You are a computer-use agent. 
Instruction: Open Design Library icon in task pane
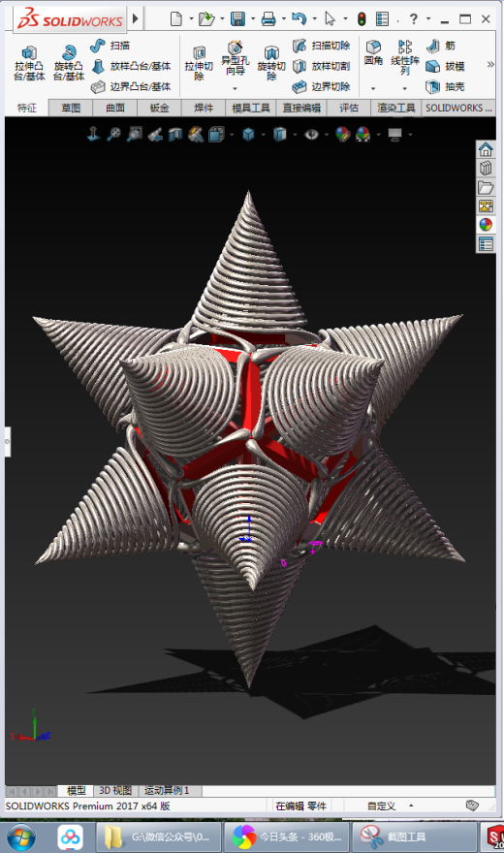[486, 168]
